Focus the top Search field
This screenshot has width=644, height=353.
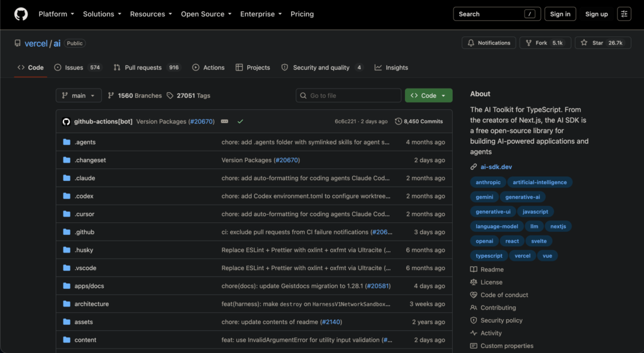497,14
